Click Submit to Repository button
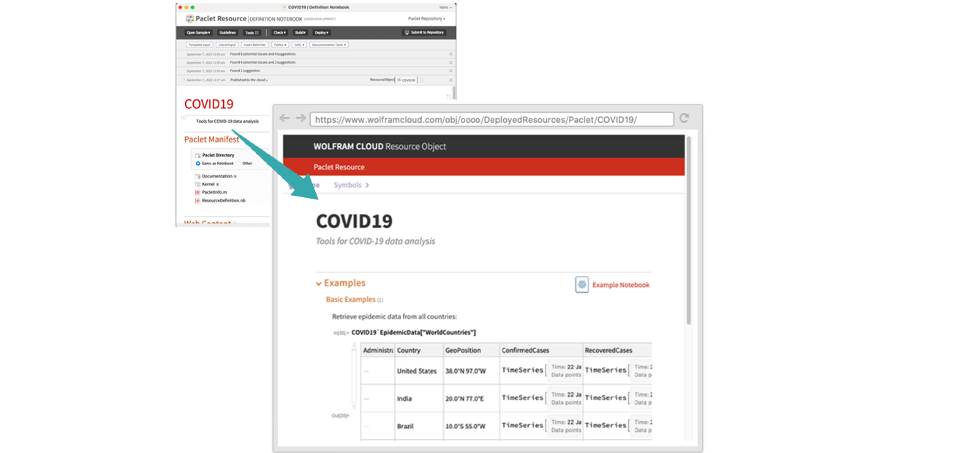 tap(424, 33)
